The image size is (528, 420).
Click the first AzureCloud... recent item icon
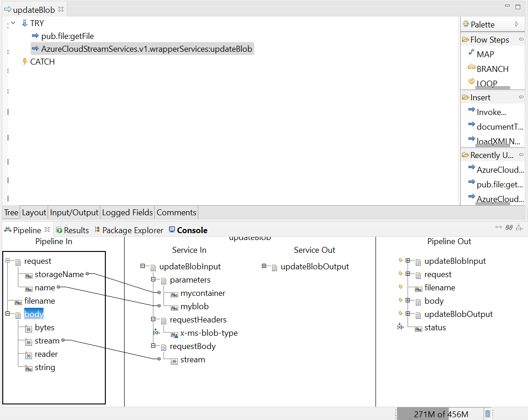click(471, 168)
